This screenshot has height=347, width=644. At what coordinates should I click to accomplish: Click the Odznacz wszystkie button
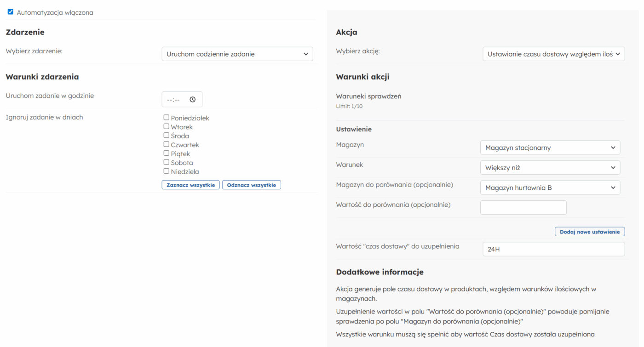(x=251, y=185)
